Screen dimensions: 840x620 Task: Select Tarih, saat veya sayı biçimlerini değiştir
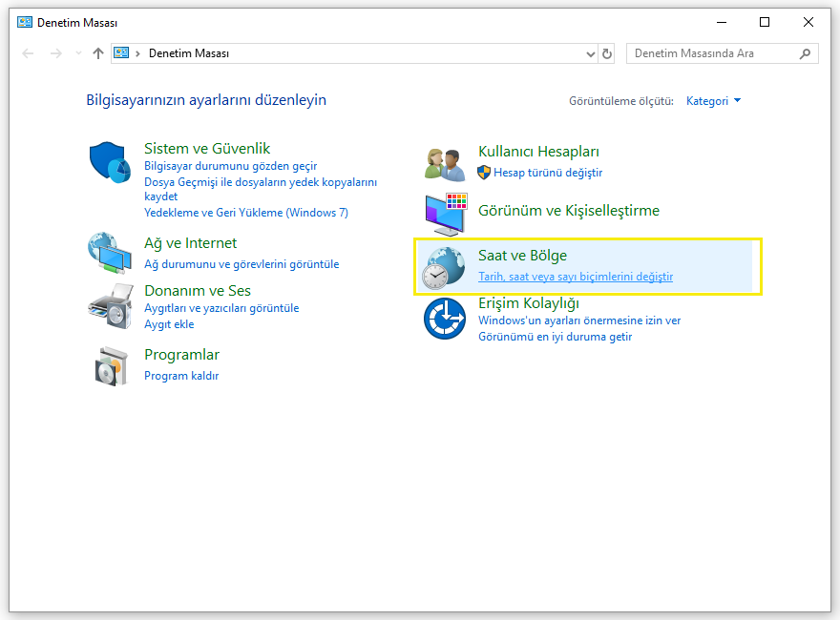pos(576,277)
